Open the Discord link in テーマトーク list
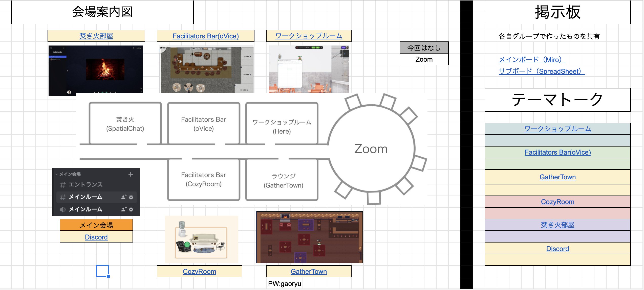The image size is (644, 290). click(x=557, y=249)
